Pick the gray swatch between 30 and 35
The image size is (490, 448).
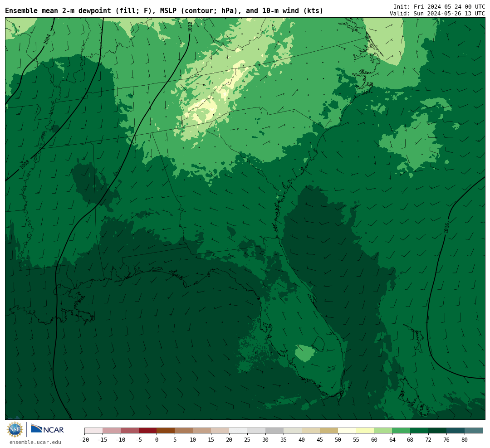(274, 431)
